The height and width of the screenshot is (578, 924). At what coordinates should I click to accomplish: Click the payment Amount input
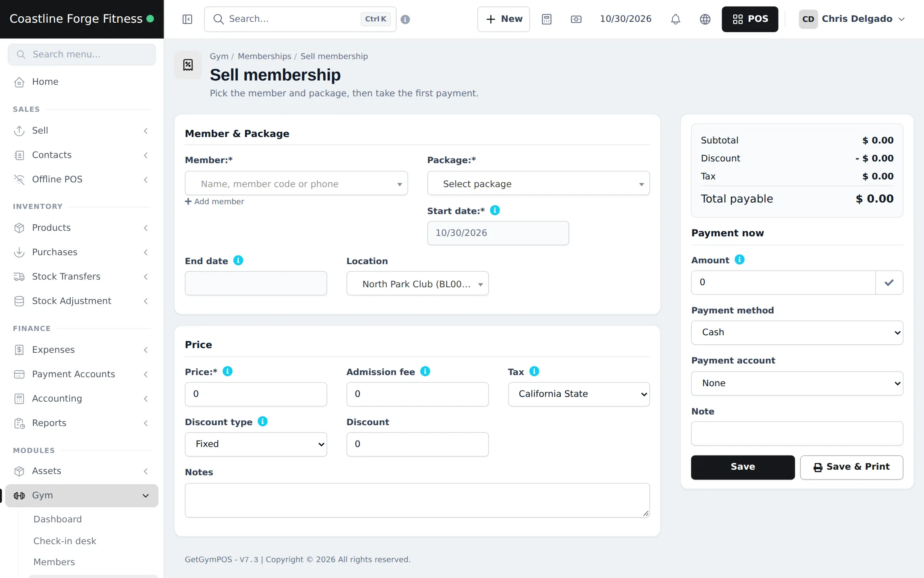coord(783,283)
